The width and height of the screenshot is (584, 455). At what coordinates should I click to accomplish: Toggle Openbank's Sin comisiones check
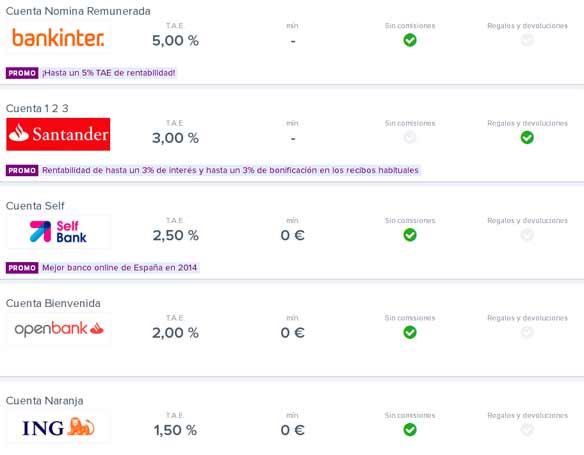pos(410,332)
